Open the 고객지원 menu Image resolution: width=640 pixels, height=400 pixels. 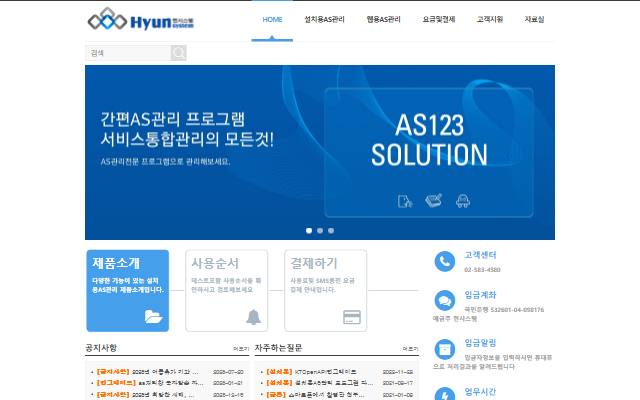tap(490, 19)
